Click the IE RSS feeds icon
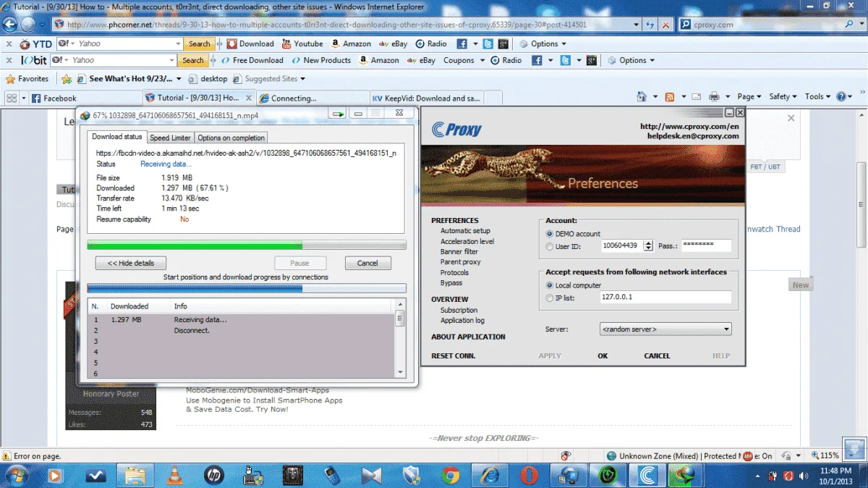 (x=670, y=96)
